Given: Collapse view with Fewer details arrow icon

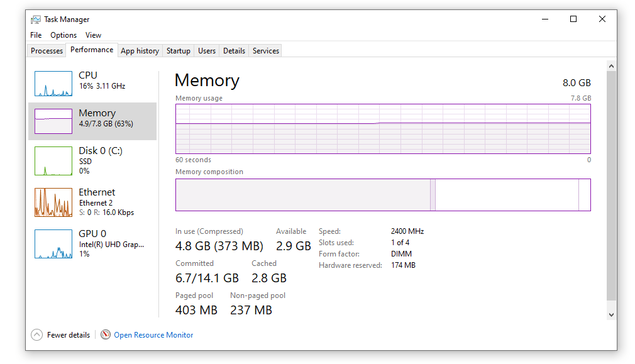Looking at the screenshot, I should (x=36, y=335).
